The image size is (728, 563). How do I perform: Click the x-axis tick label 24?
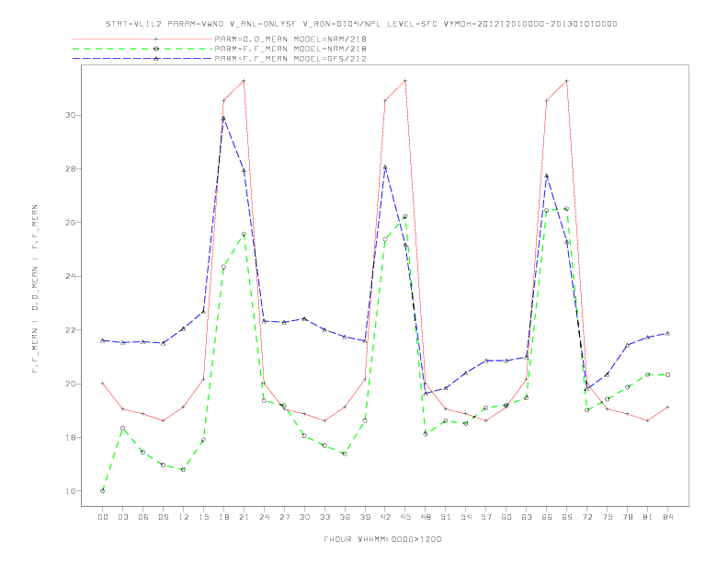tap(264, 517)
